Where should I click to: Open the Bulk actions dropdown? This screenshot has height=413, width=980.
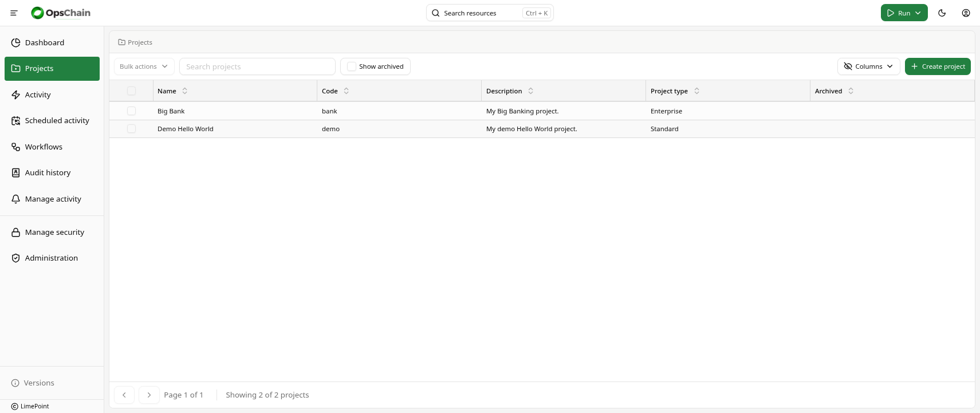coord(144,66)
